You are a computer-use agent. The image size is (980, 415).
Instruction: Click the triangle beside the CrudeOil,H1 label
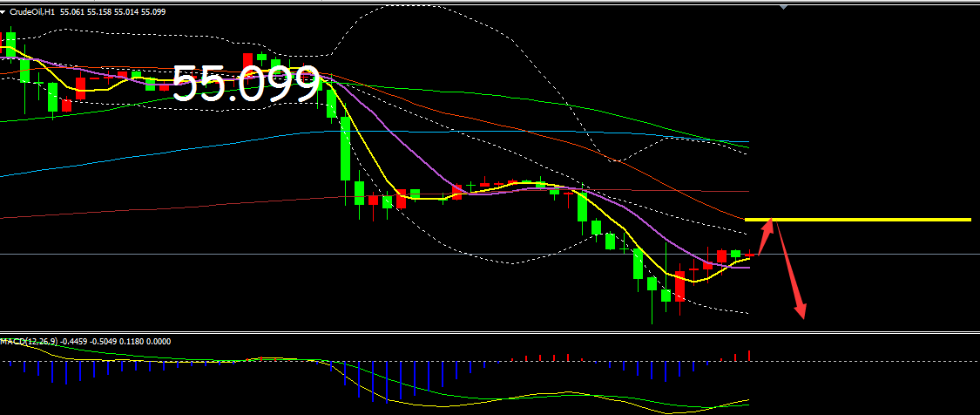click(x=4, y=11)
